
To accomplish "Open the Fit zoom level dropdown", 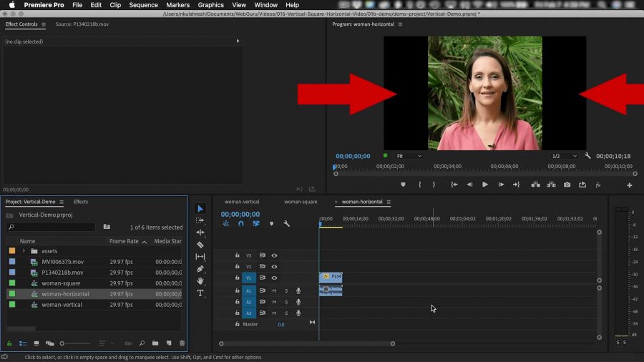I will pyautogui.click(x=409, y=156).
